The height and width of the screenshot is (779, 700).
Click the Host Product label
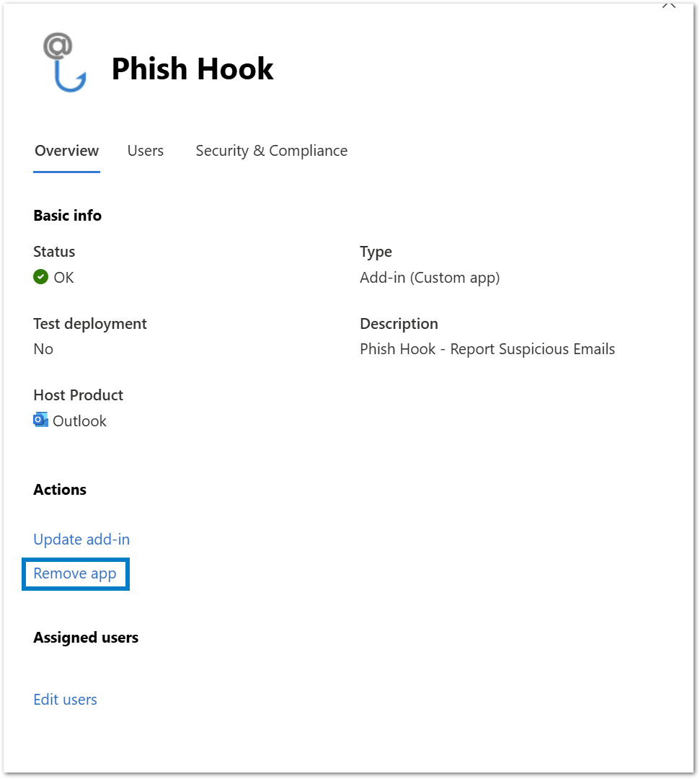79,395
